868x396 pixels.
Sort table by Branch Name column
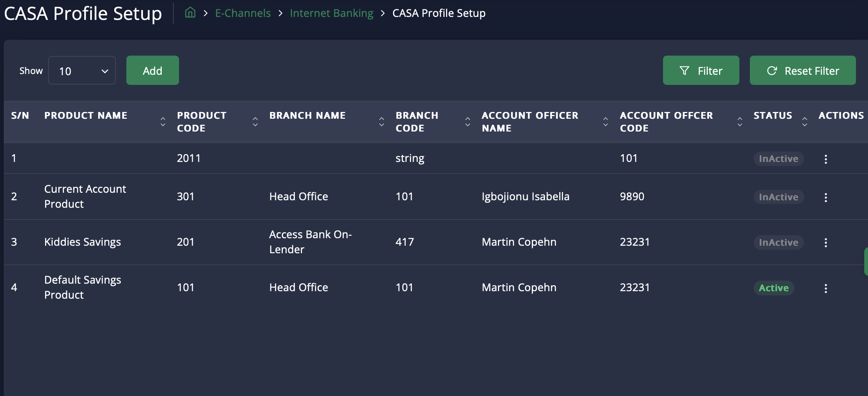tap(382, 121)
